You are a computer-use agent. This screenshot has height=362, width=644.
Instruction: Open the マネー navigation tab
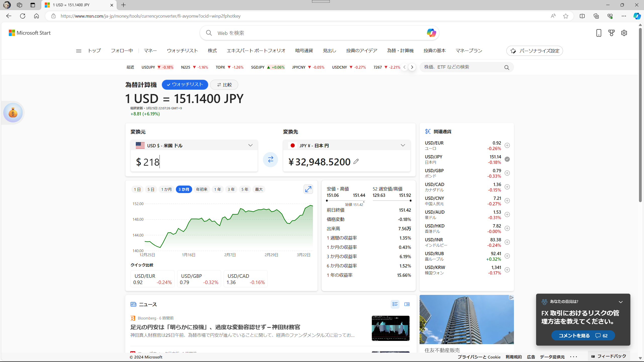[x=150, y=51]
